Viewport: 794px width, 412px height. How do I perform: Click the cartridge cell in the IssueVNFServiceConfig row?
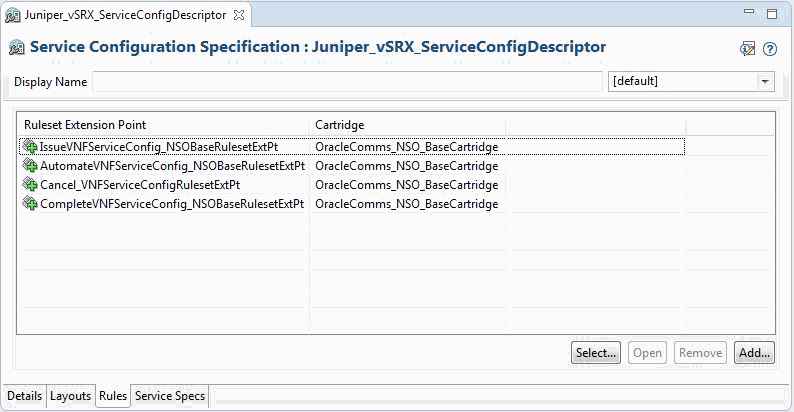pos(407,147)
